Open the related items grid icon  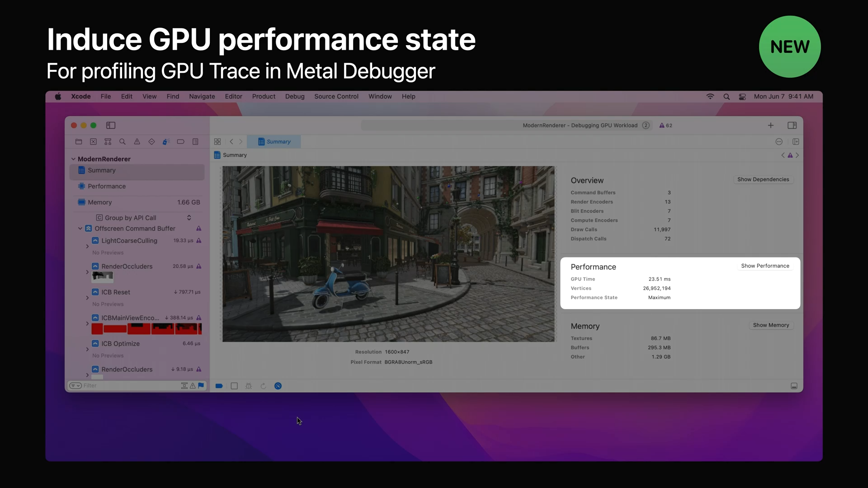[217, 142]
